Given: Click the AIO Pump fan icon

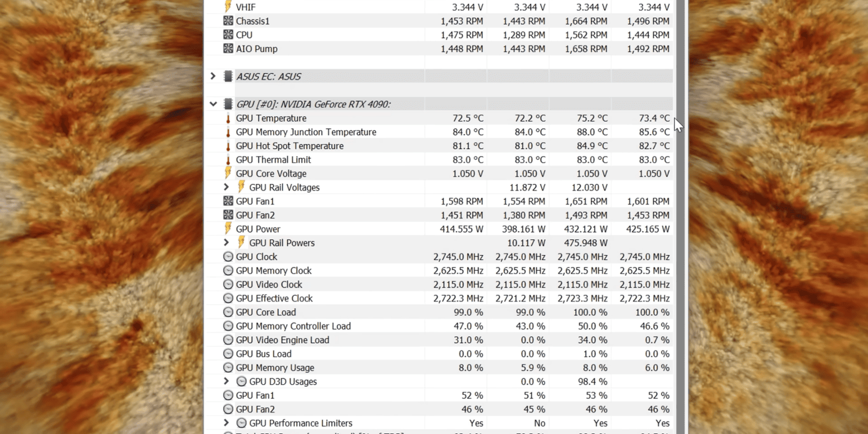Looking at the screenshot, I should coord(228,49).
